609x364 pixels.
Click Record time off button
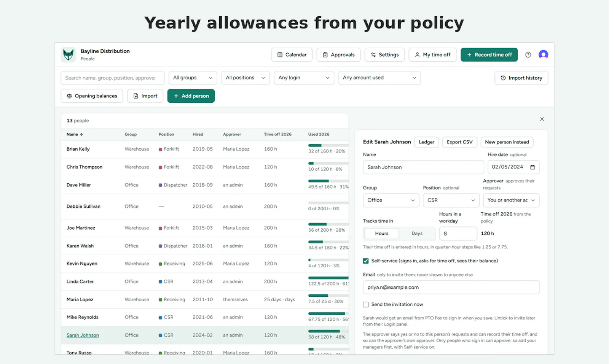489,55
